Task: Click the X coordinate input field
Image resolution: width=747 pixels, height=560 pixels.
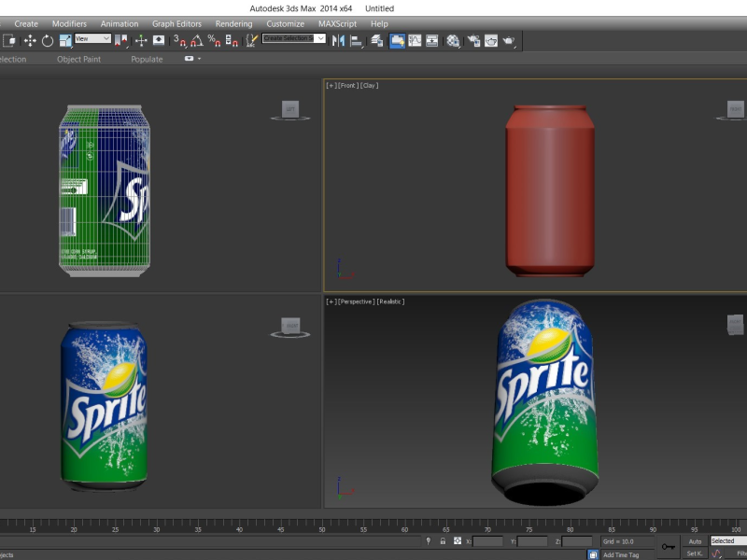Action: (x=488, y=541)
